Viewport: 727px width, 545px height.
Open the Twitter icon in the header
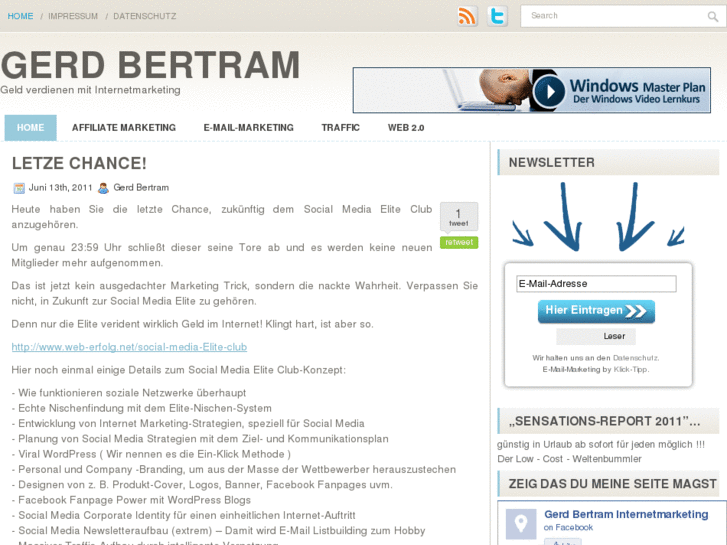497,16
